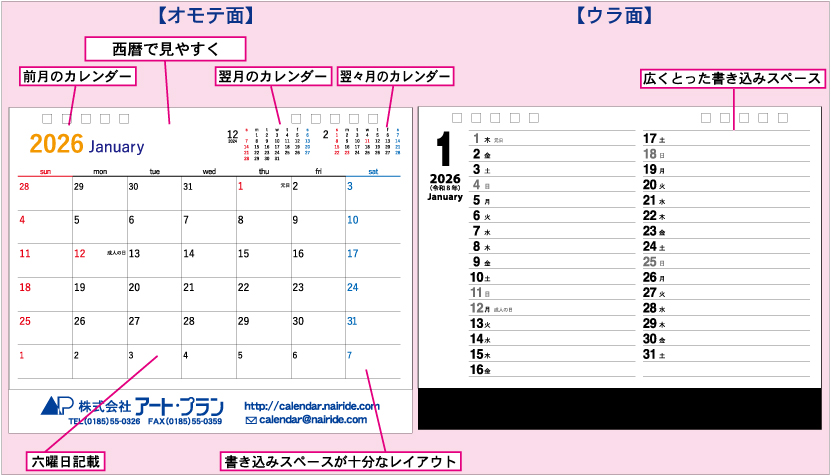831x475 pixels.
Task: Click the fri weekday header
Action: point(319,172)
